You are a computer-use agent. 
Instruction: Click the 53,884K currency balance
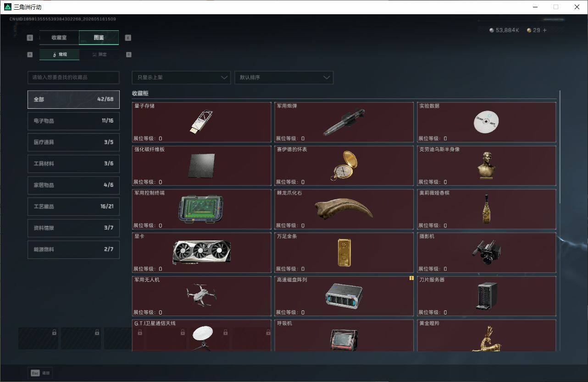coord(504,30)
